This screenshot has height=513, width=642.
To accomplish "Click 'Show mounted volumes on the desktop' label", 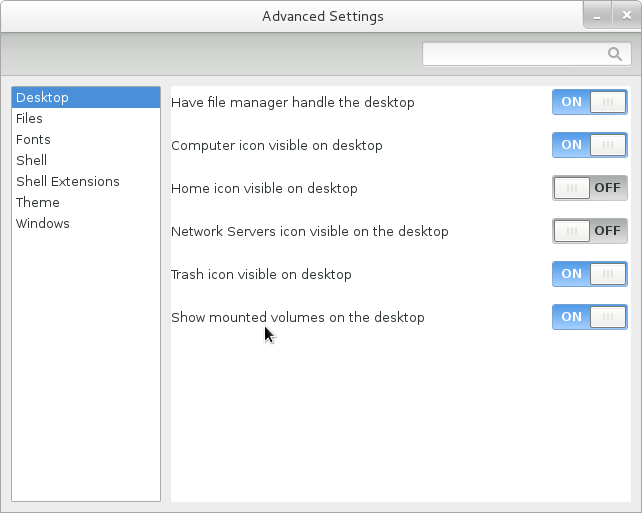I will pos(298,317).
